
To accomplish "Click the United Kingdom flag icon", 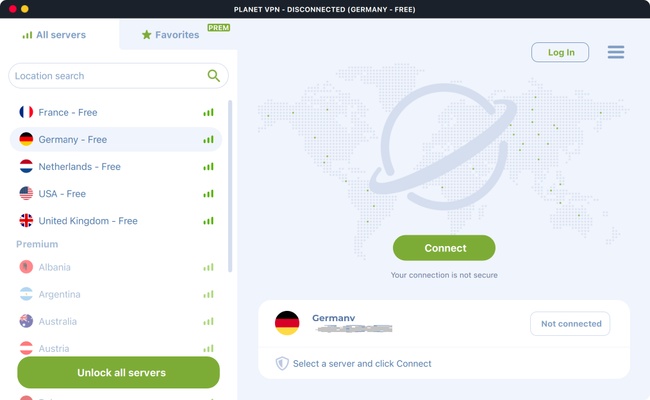I will pyautogui.click(x=26, y=221).
